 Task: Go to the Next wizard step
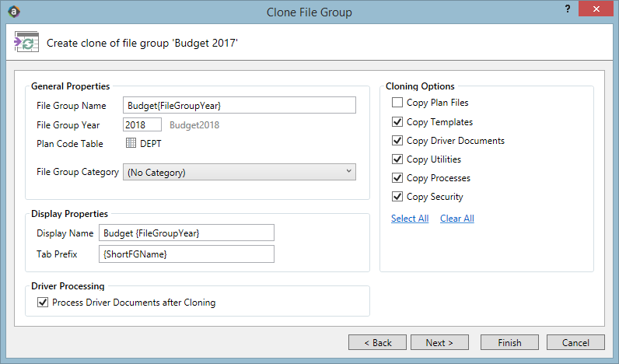[439, 342]
